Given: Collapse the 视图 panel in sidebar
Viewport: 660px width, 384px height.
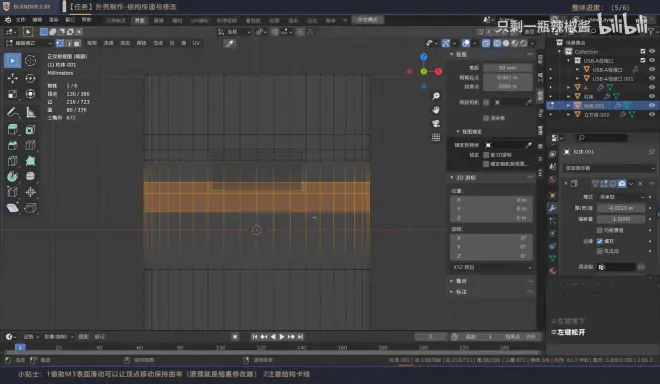Looking at the screenshot, I should [452, 54].
